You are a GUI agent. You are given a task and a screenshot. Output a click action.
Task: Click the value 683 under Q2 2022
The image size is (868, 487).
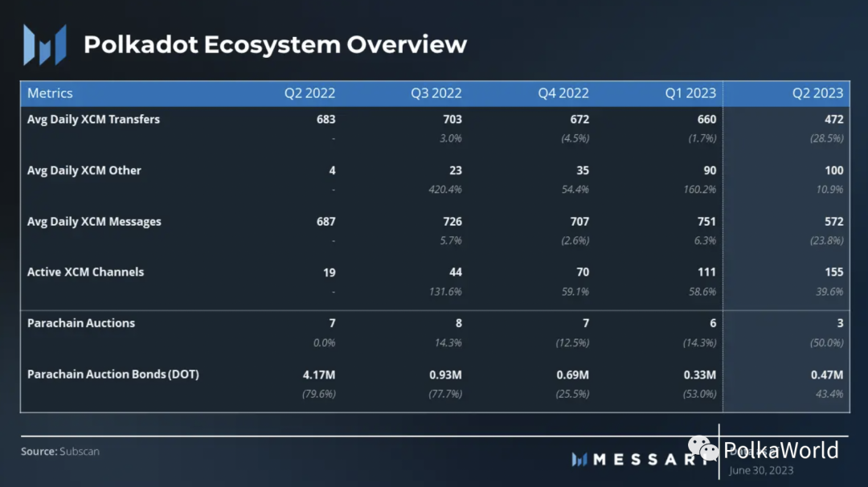pos(325,120)
